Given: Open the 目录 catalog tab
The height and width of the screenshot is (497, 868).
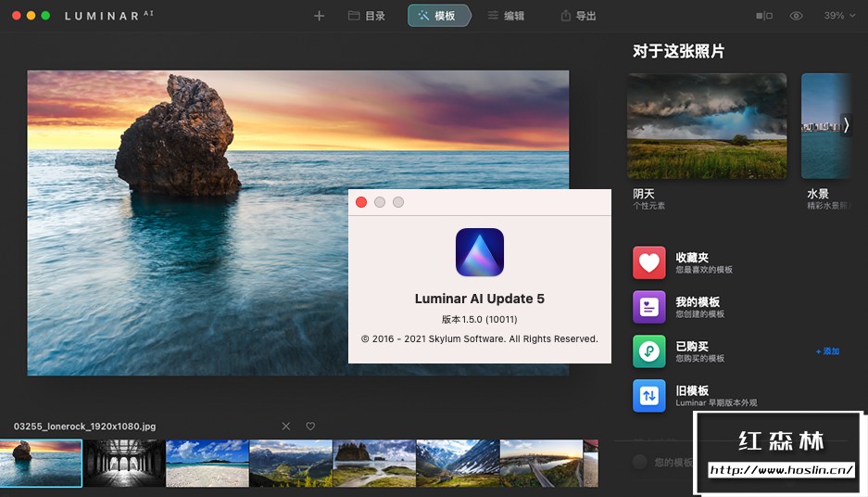Looking at the screenshot, I should [367, 16].
